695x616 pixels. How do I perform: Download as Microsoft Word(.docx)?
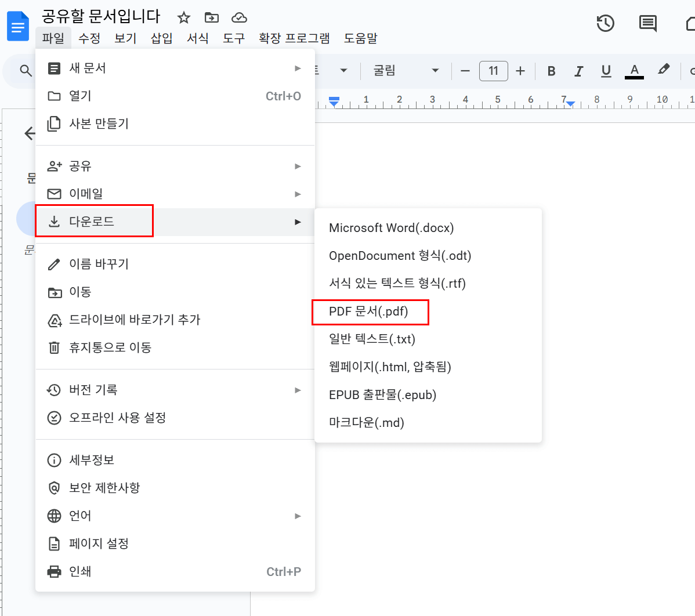point(428,228)
